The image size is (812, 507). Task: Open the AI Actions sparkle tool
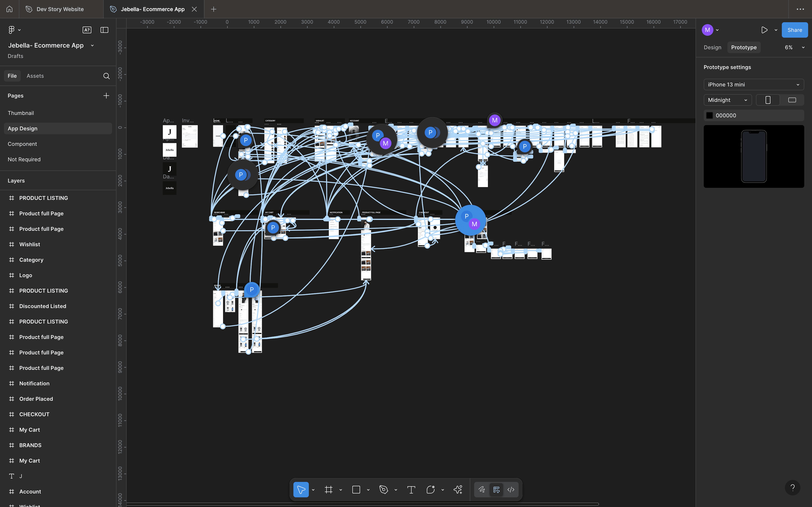tap(458, 490)
